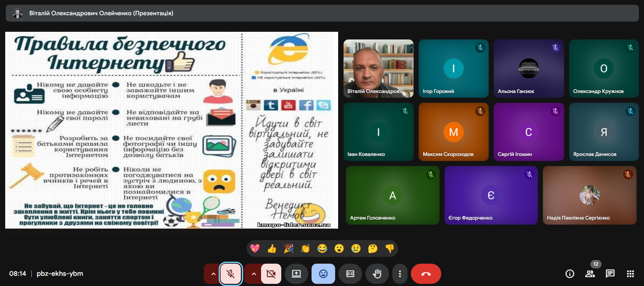
Task: Expand audio settings arrow beside microphone
Action: [x=213, y=274]
